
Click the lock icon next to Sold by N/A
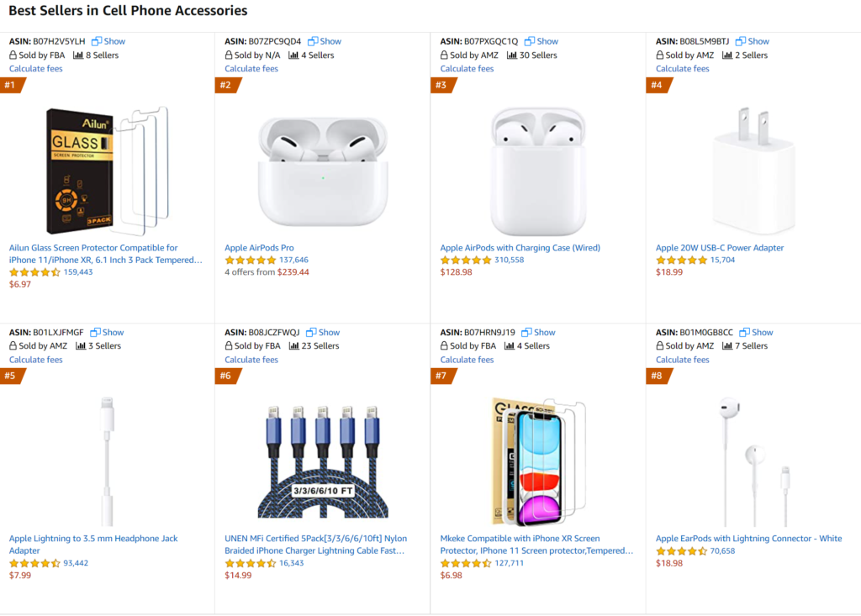229,55
